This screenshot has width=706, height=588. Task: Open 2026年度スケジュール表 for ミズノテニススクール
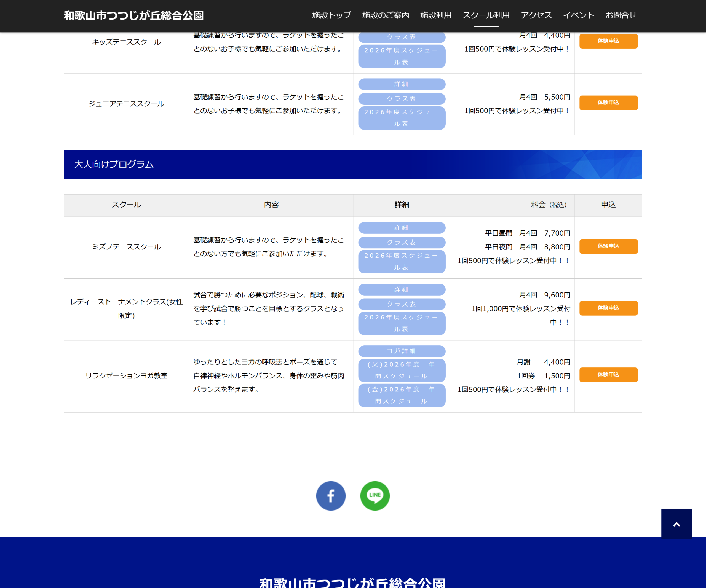coord(402,261)
